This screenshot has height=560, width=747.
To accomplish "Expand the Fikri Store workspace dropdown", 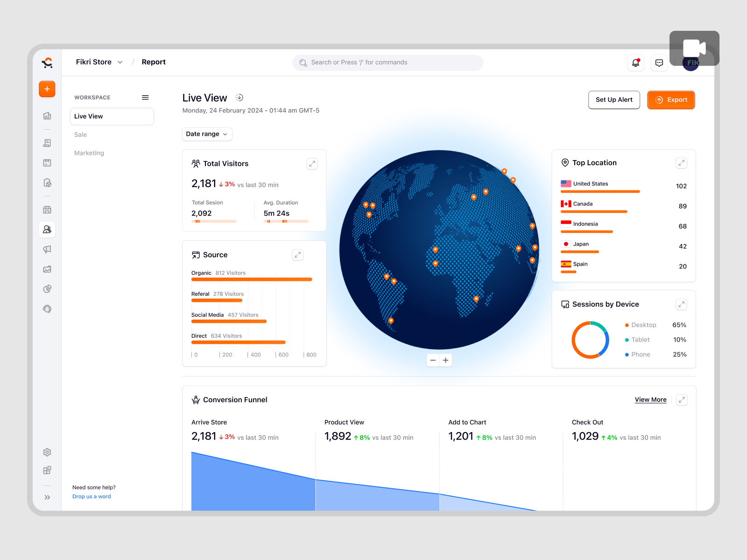I will pos(120,62).
